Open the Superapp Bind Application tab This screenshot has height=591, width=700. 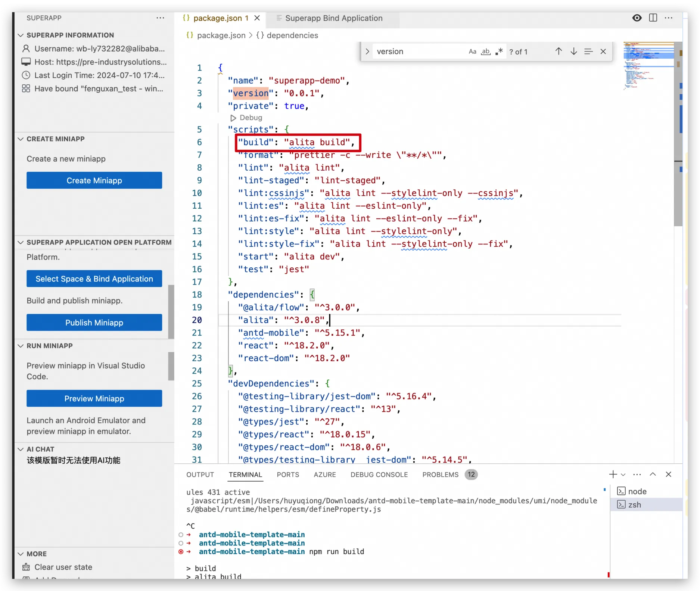click(x=333, y=18)
